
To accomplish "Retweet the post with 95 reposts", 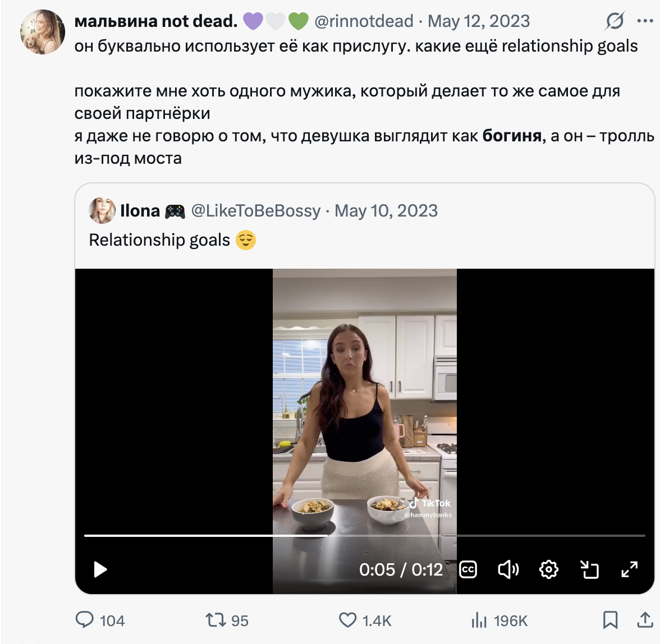I will pyautogui.click(x=216, y=620).
